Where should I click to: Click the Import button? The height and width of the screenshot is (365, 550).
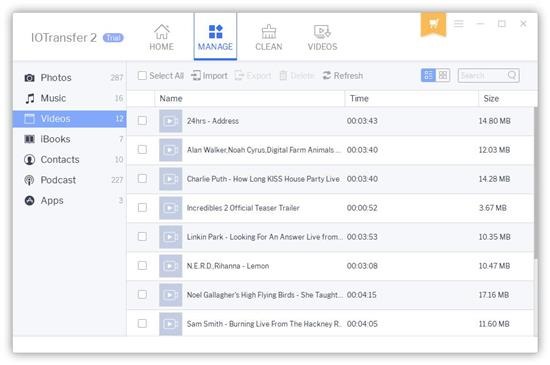click(x=209, y=75)
